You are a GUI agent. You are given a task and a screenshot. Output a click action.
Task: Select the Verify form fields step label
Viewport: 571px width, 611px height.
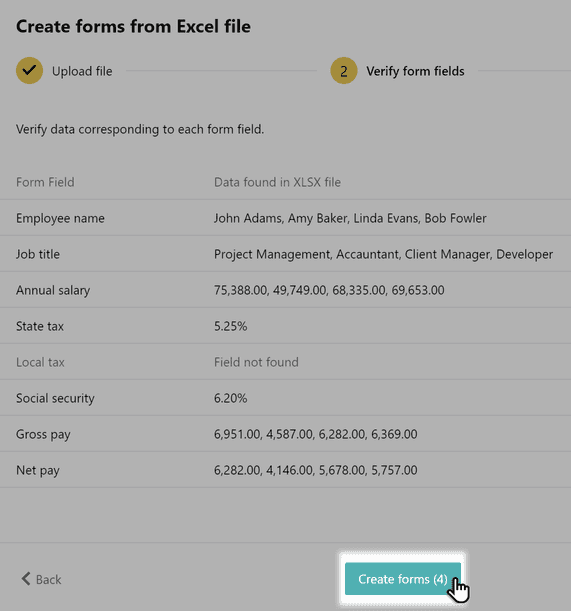coord(415,71)
